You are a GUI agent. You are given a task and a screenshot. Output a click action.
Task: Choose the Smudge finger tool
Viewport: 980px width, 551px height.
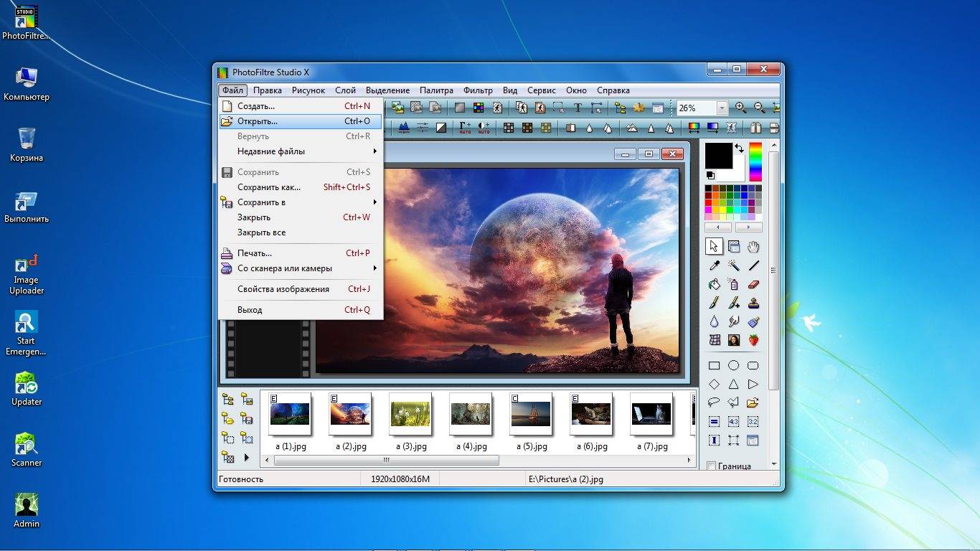point(733,322)
